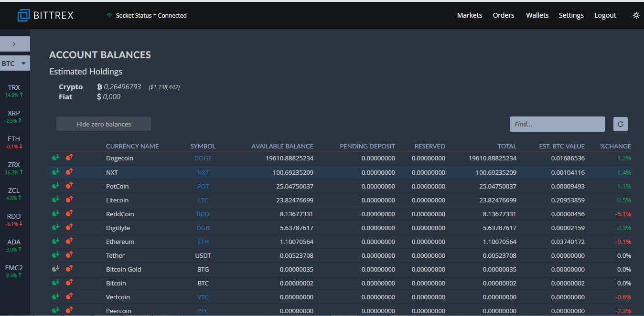This screenshot has height=316, width=644.
Task: Select XRP in the sidebar ticker list
Action: click(14, 116)
